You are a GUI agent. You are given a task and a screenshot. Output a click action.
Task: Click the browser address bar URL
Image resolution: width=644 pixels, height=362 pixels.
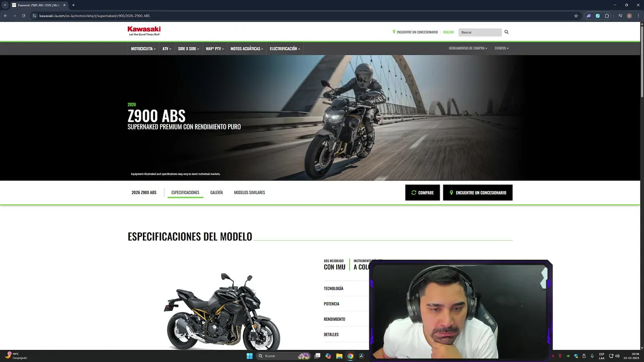click(95, 16)
